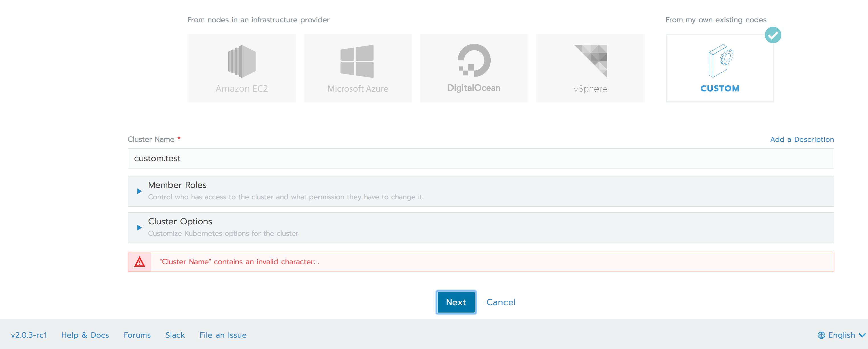
Task: Click File an Issue link
Action: tap(223, 335)
